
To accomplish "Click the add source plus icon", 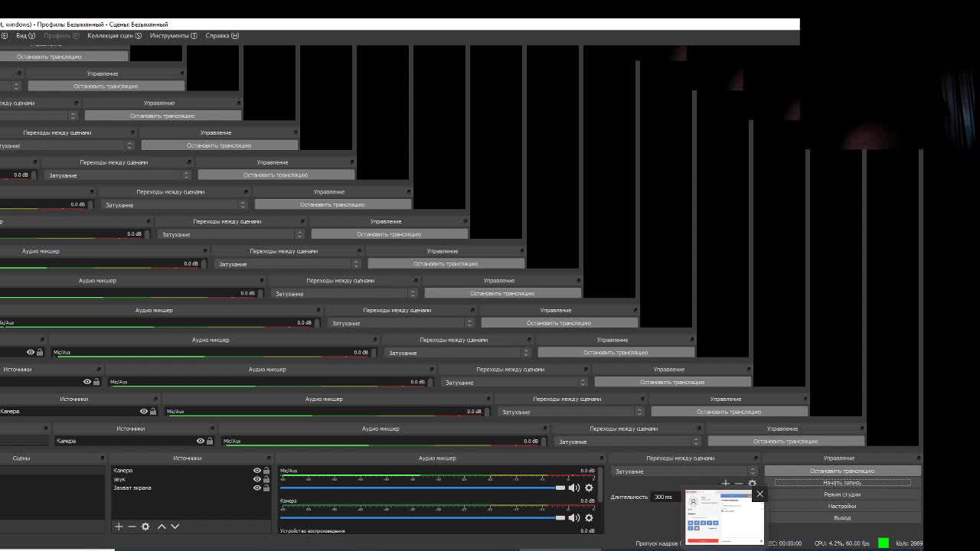I will click(x=119, y=527).
